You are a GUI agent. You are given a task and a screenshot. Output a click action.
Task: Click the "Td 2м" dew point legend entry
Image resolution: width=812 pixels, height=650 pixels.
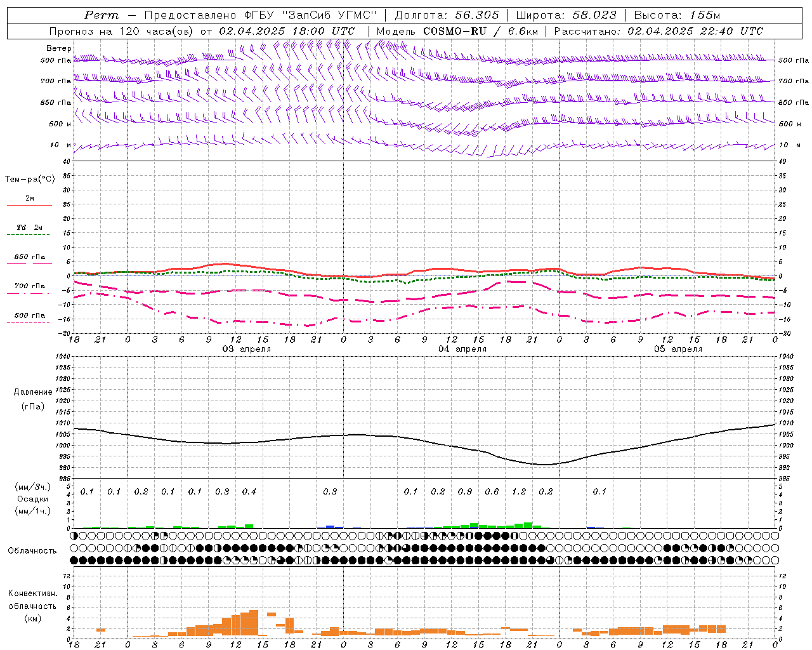[30, 227]
